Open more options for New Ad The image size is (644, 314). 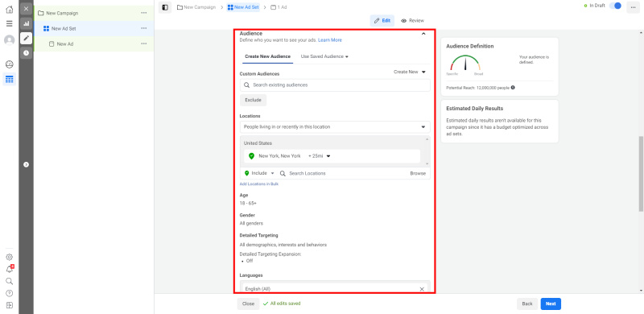click(144, 43)
